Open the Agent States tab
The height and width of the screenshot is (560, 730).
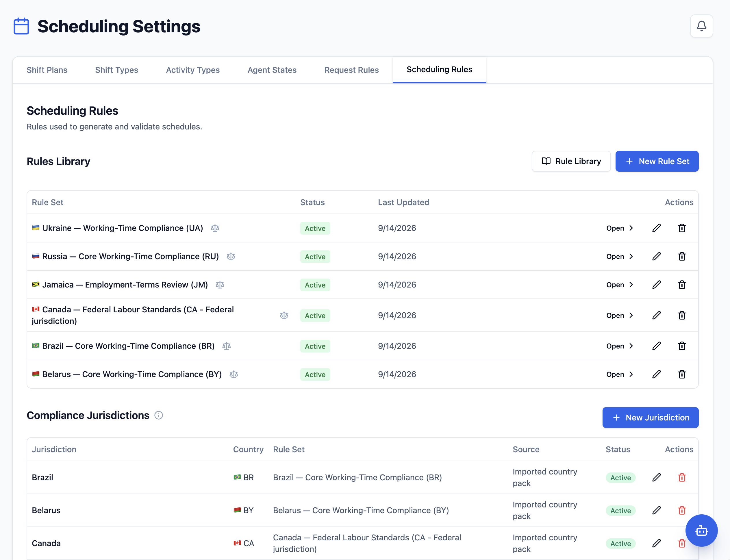(x=272, y=70)
